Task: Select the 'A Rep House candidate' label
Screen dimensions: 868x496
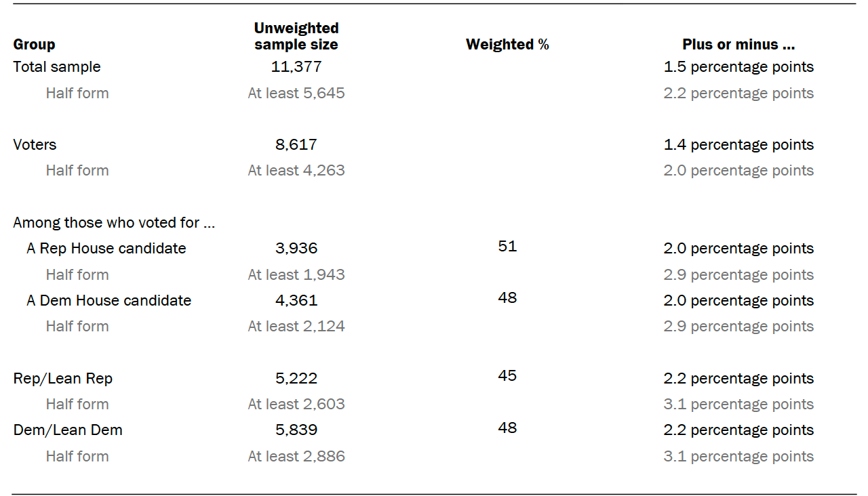Action: (x=106, y=249)
